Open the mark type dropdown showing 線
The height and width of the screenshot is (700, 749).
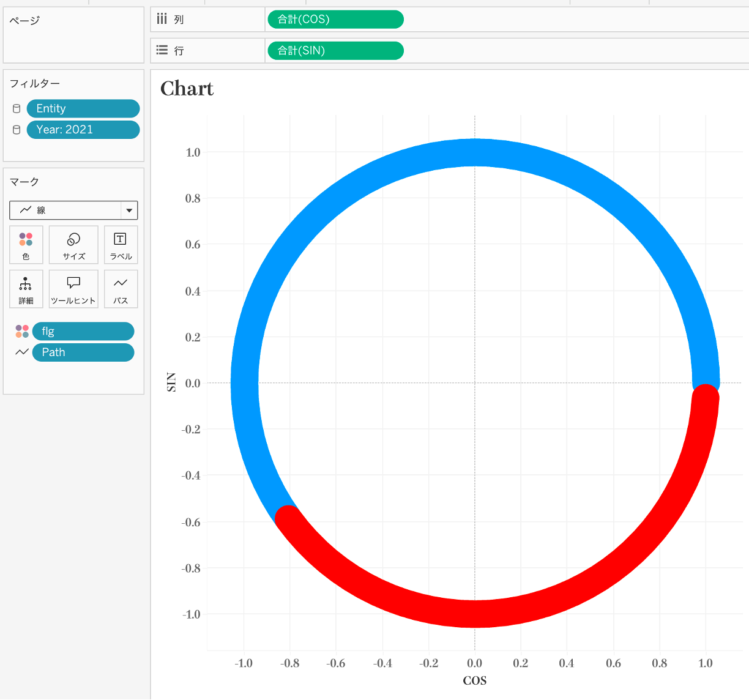point(73,210)
